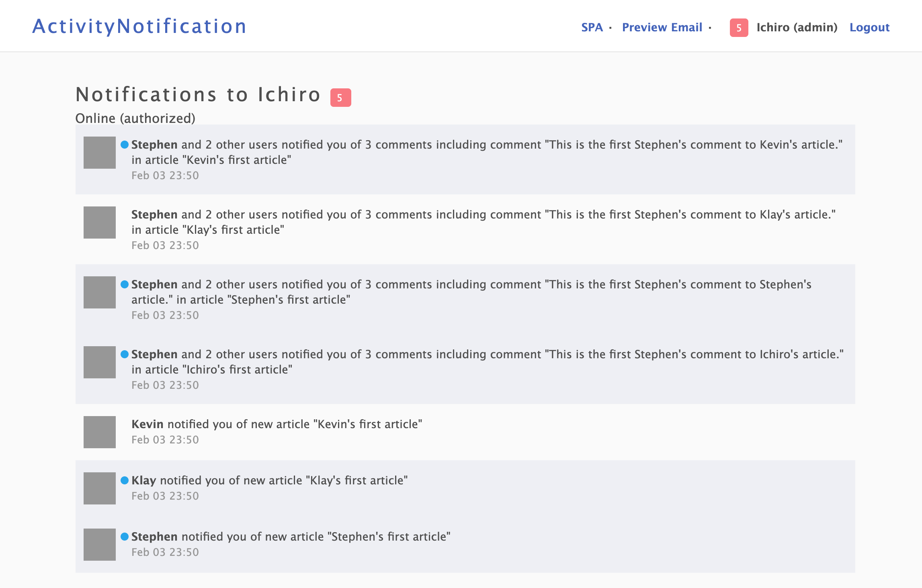Click unread blue dot on Stephen's article comments
Viewport: 922px width, 588px height.
(125, 284)
